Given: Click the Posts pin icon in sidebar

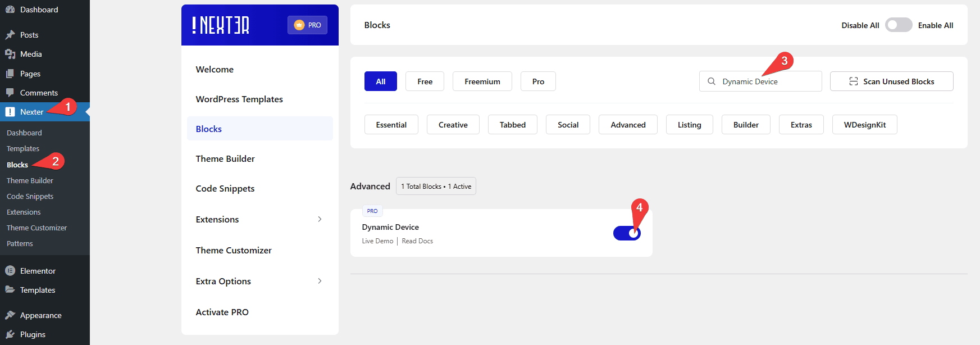Looking at the screenshot, I should pos(10,35).
